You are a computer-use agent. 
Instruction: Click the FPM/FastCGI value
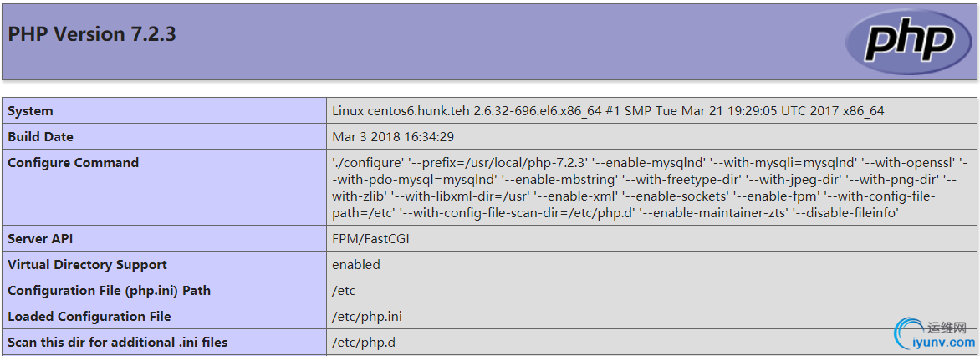click(x=370, y=239)
